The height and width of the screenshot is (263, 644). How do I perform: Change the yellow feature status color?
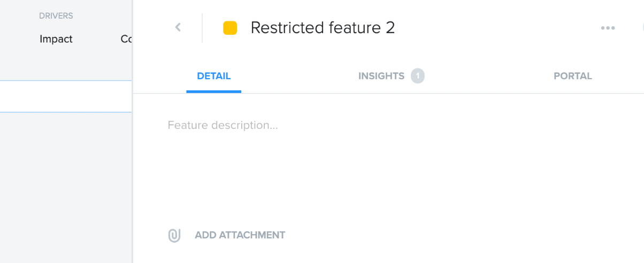[230, 28]
